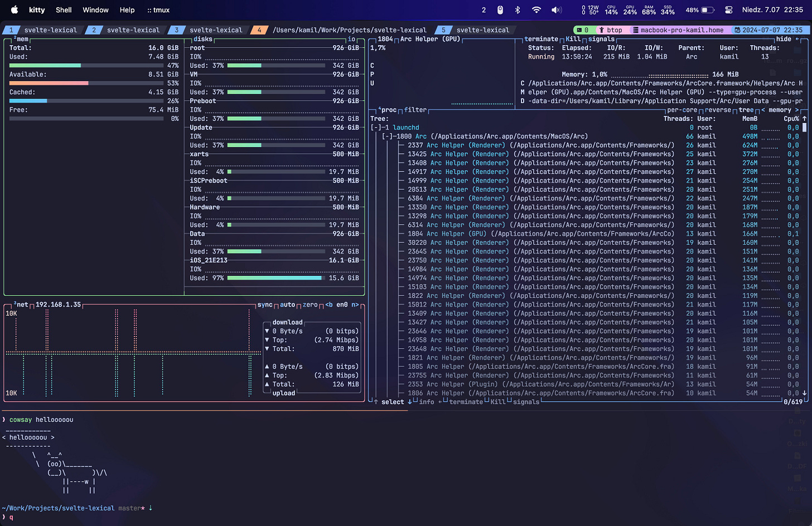Collapse the launchd tree node
The width and height of the screenshot is (812, 526).
pos(376,128)
